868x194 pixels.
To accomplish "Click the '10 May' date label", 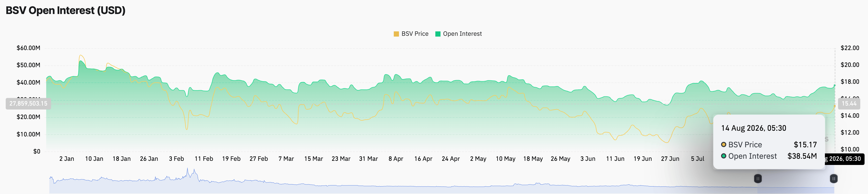I will point(505,159).
